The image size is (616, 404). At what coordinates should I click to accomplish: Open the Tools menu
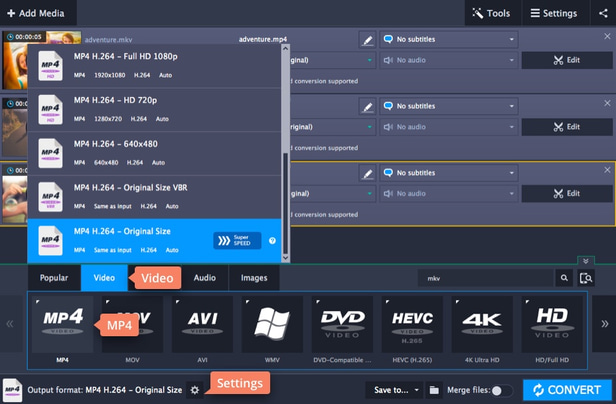tap(493, 13)
